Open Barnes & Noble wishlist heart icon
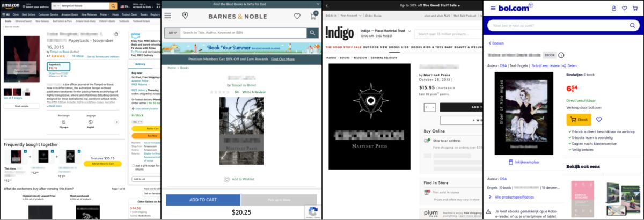The width and height of the screenshot is (644, 220). click(297, 16)
